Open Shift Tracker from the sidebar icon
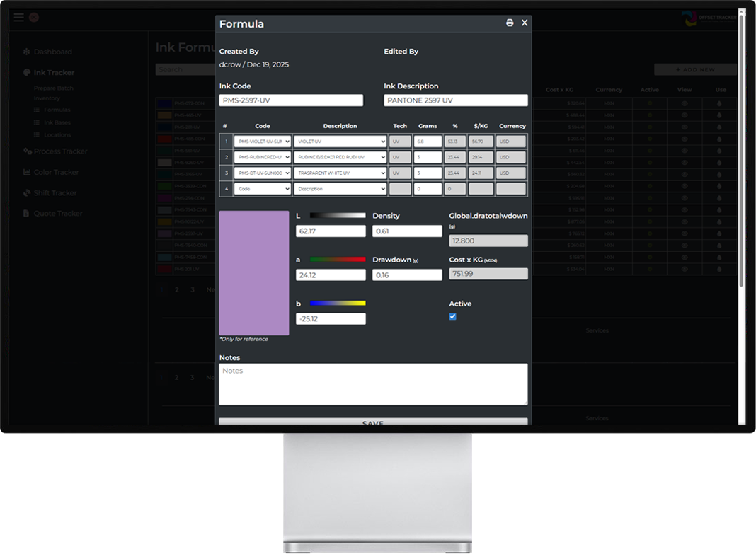Image resolution: width=756 pixels, height=554 pixels. tap(25, 192)
